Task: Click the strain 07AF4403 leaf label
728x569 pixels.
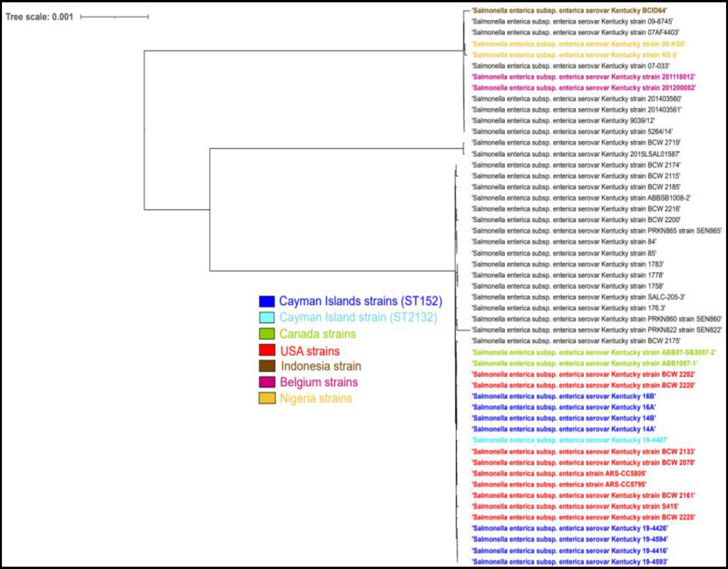Action: coord(575,32)
